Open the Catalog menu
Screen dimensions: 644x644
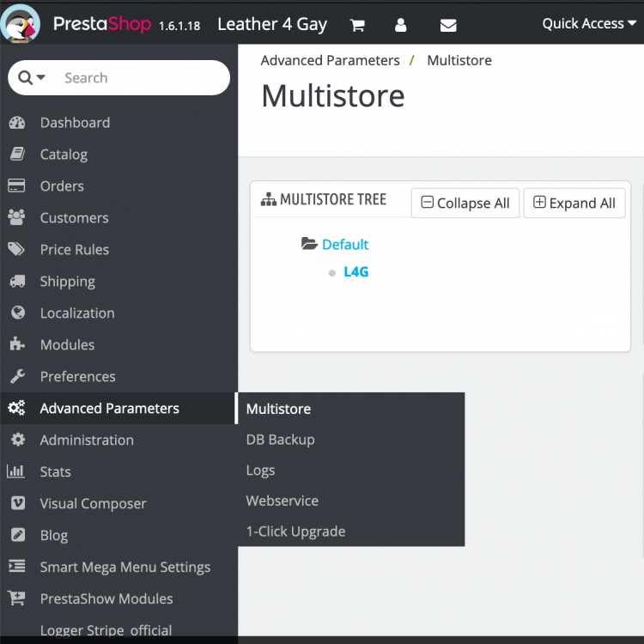[64, 155]
